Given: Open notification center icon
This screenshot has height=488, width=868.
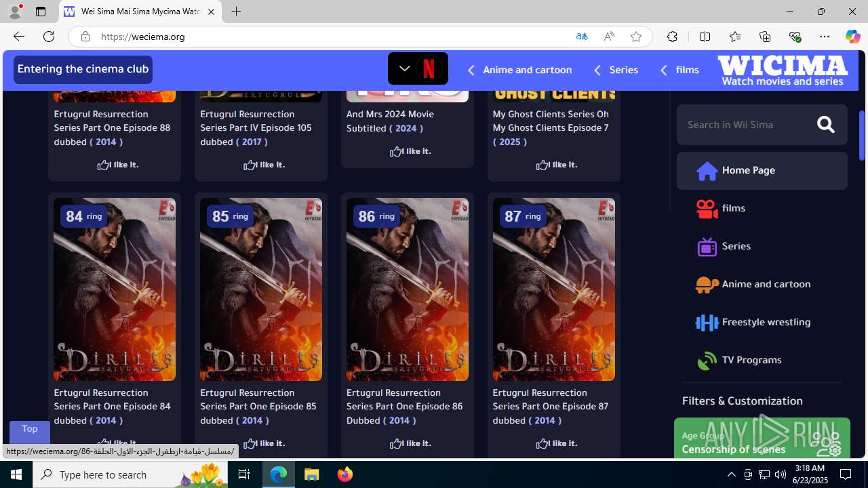Looking at the screenshot, I should [846, 474].
